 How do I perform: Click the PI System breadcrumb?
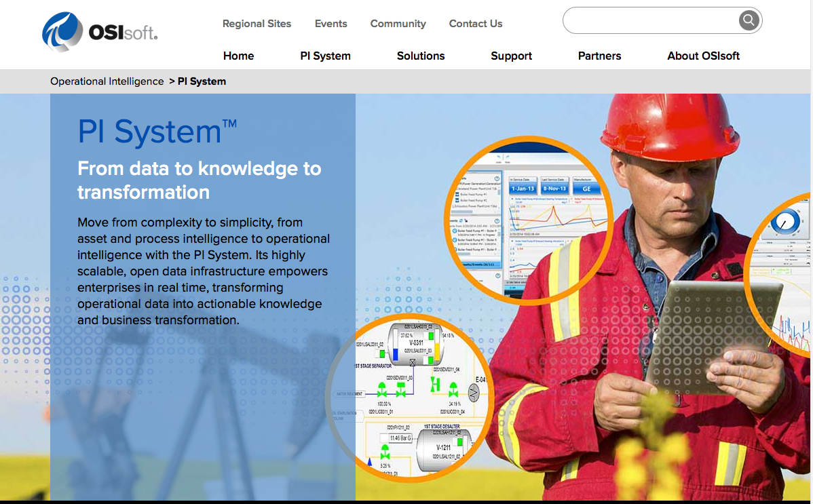coord(202,81)
